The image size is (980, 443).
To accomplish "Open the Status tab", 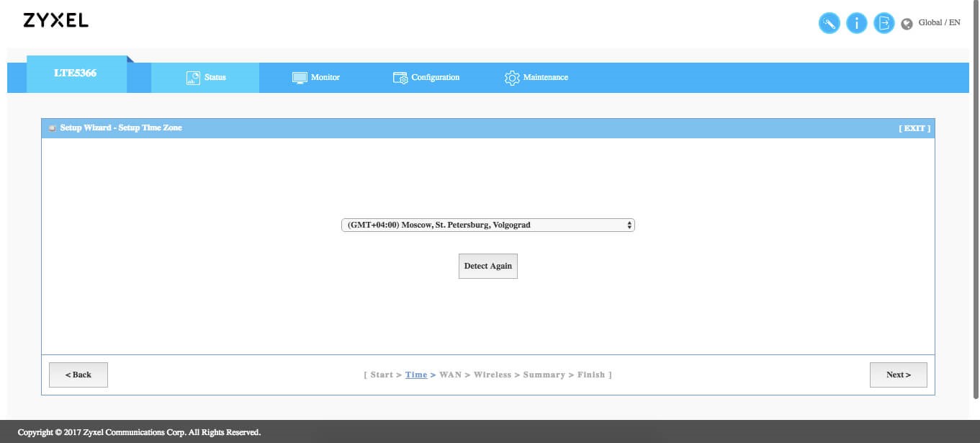I will point(205,78).
